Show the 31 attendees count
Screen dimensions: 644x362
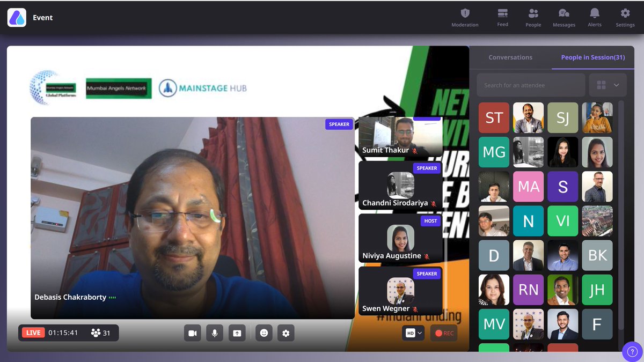tap(101, 333)
